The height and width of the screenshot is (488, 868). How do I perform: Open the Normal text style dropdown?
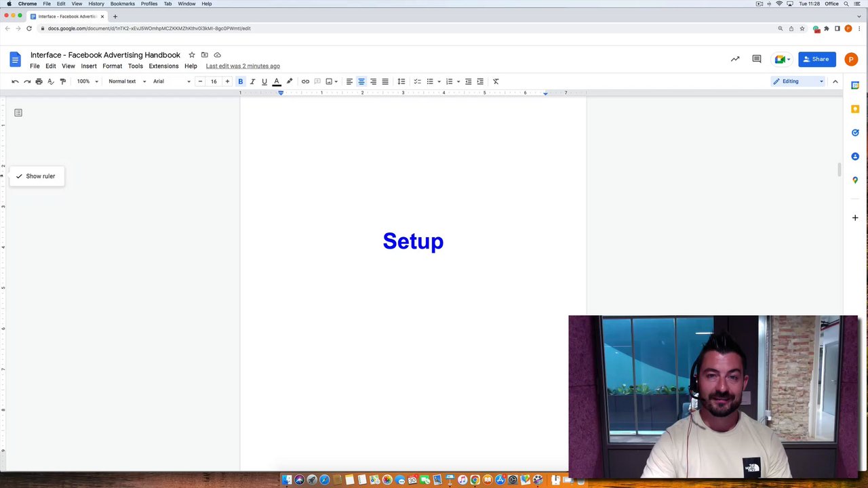(127, 81)
